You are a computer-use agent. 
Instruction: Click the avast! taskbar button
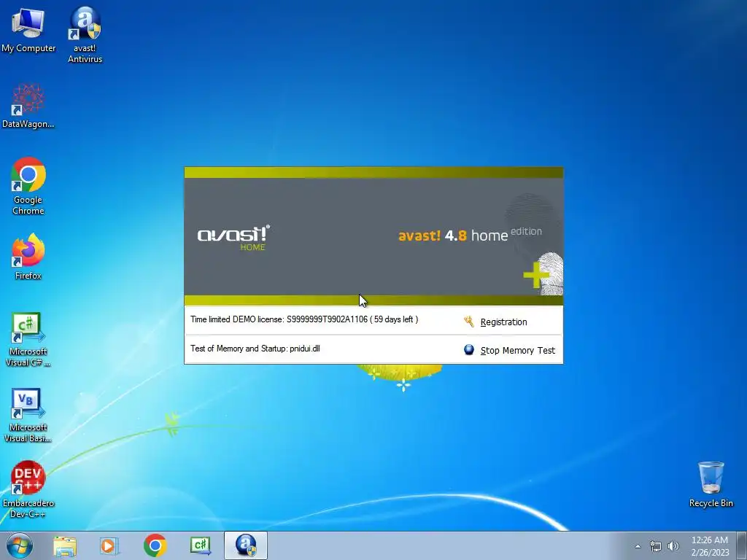point(246,545)
